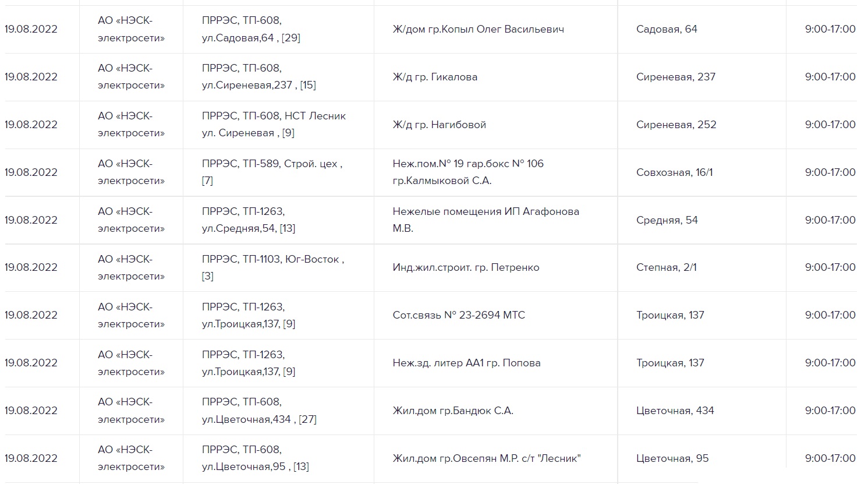Viewport: 868px width, 484px height.
Task: Select the ТП-608 ул.Сиреневая,237 [15] cell
Action: click(259, 77)
